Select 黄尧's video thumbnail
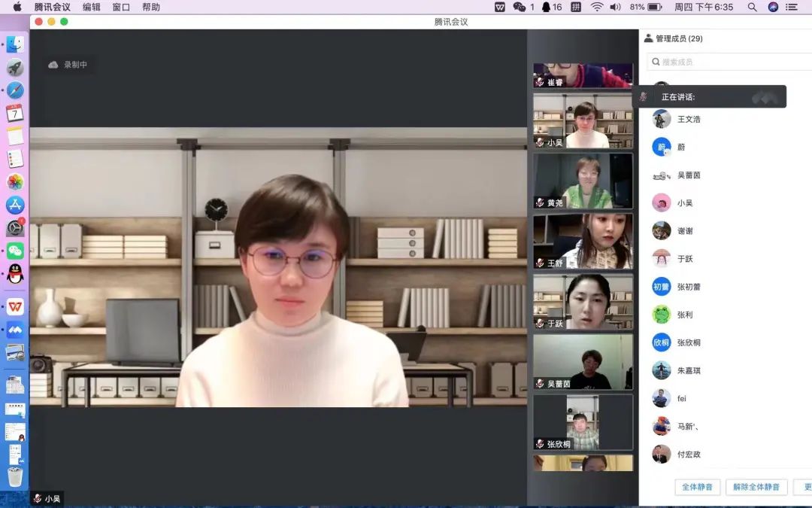The height and width of the screenshot is (508, 812). point(583,181)
